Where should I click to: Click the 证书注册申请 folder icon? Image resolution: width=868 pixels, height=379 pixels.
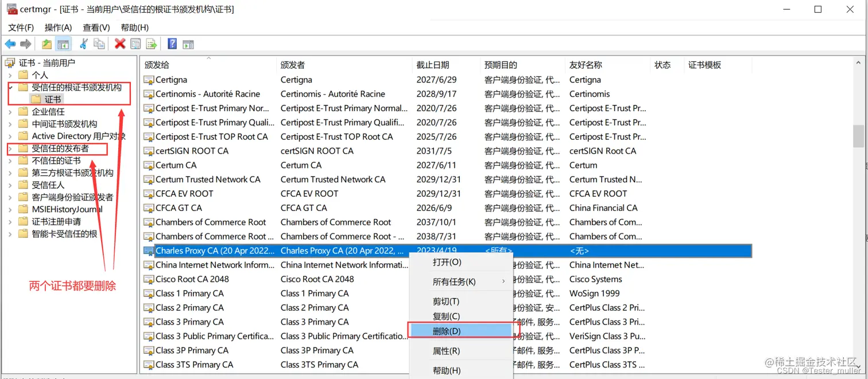click(x=23, y=222)
